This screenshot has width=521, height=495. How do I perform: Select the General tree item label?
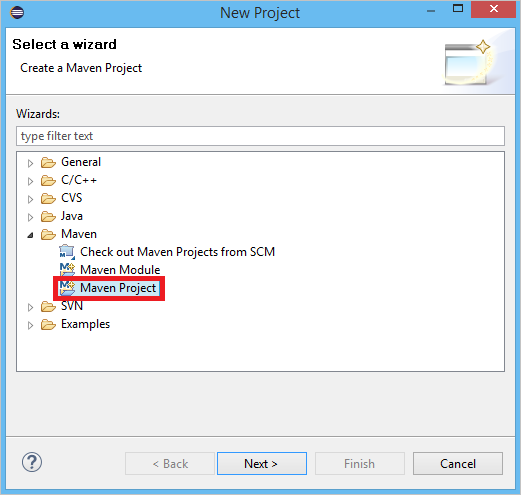point(81,162)
